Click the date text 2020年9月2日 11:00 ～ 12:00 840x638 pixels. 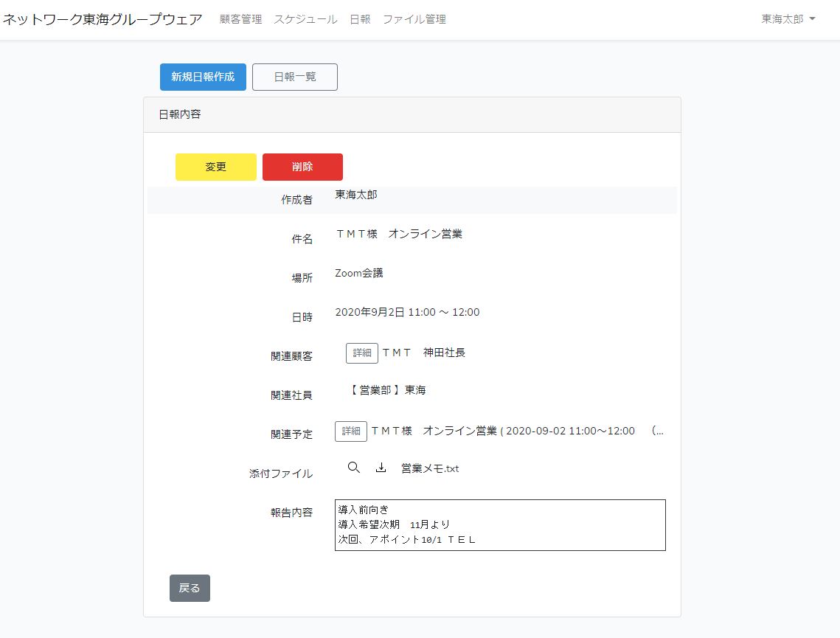(407, 312)
